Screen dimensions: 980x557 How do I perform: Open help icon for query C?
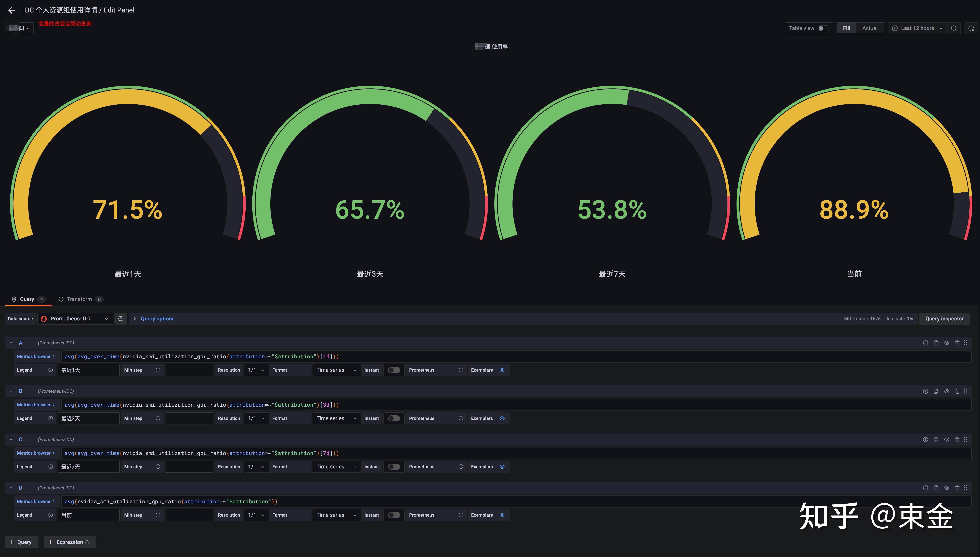(925, 440)
